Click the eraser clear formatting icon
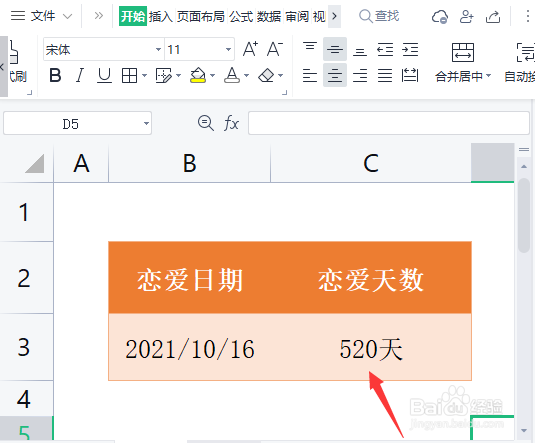 pyautogui.click(x=266, y=75)
